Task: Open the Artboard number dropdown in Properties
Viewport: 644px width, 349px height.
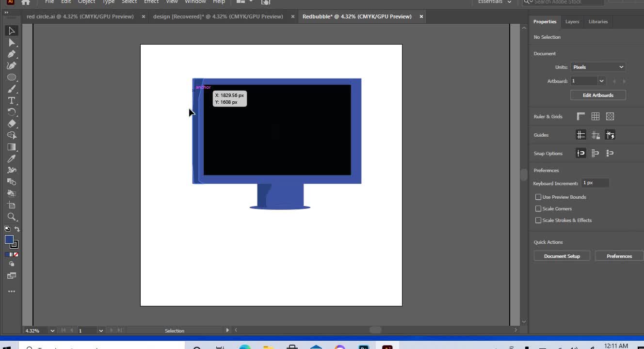Action: click(601, 81)
